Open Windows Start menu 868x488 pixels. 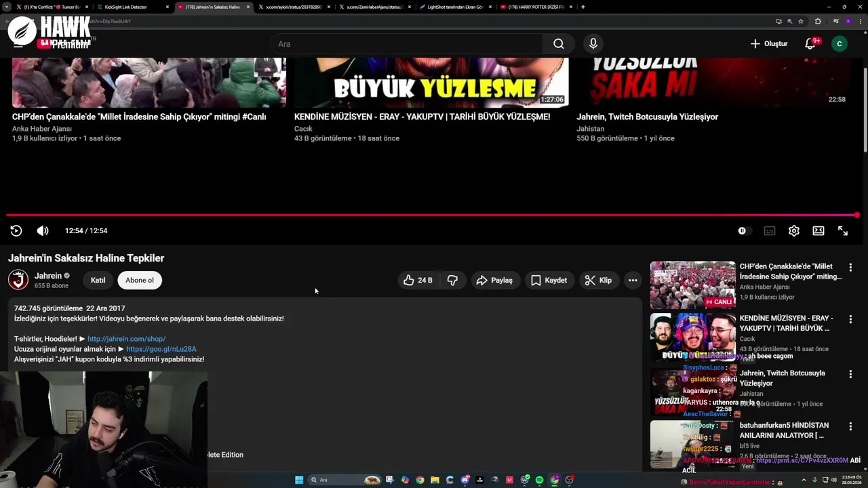click(x=299, y=480)
